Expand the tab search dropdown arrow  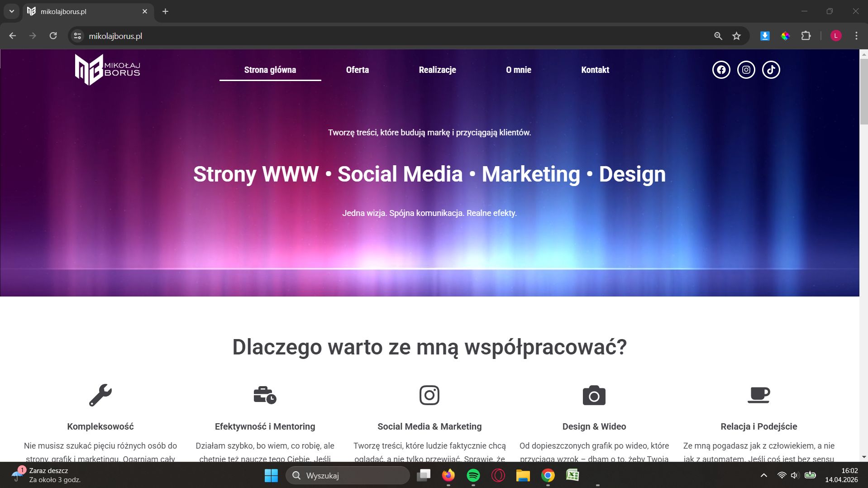point(11,11)
